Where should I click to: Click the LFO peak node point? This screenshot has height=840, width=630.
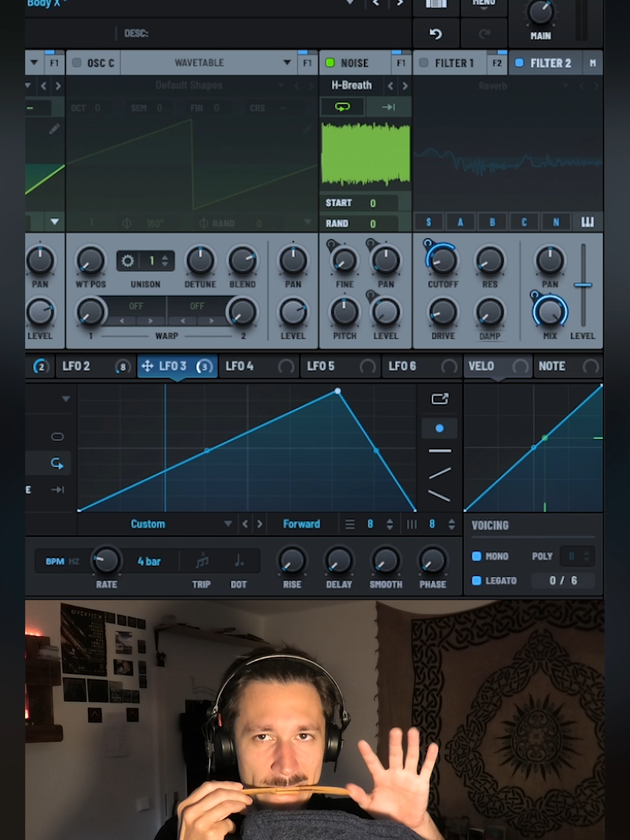click(338, 391)
